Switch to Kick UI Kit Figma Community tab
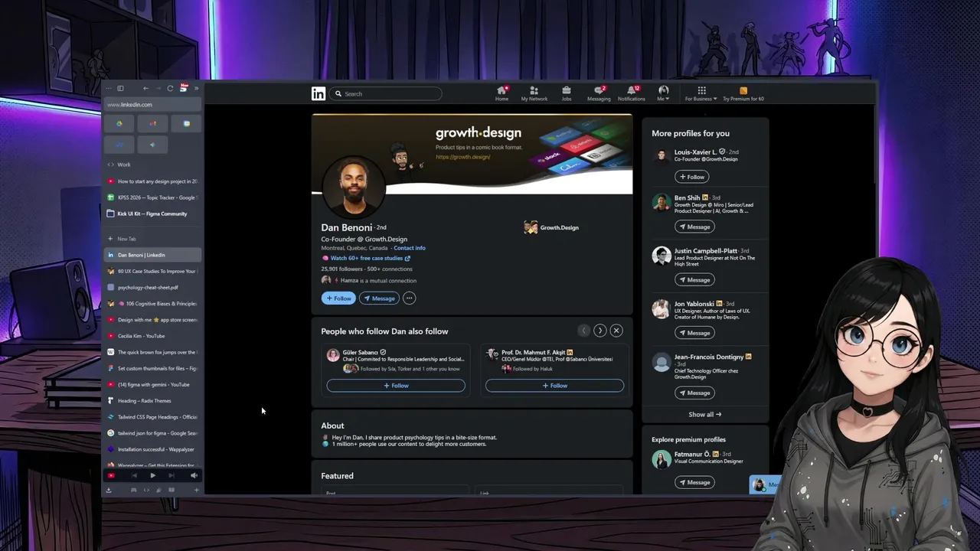The width and height of the screenshot is (980, 551). click(152, 214)
